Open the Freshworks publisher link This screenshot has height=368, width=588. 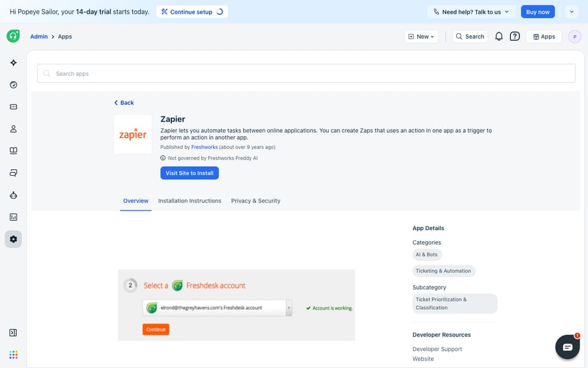tap(204, 147)
